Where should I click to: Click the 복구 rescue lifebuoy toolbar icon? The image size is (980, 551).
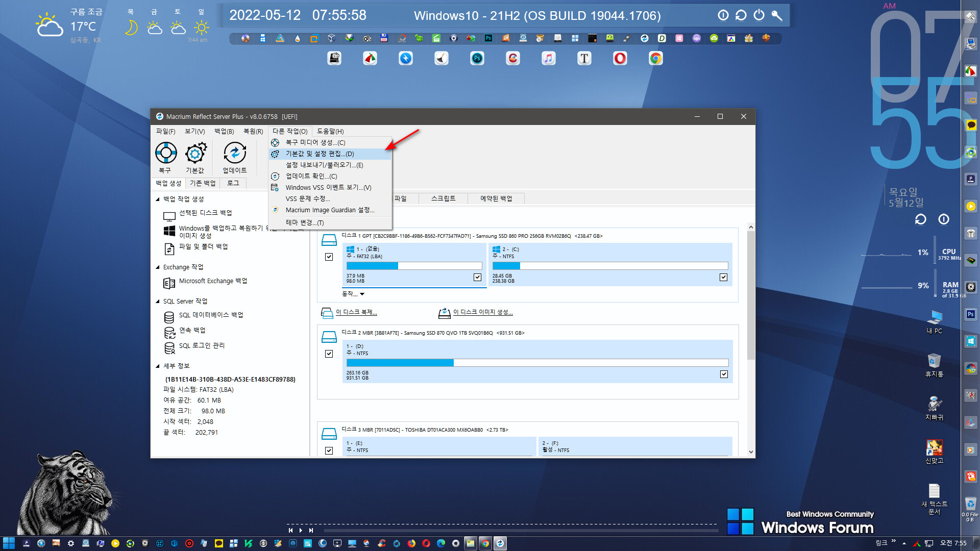click(x=166, y=153)
